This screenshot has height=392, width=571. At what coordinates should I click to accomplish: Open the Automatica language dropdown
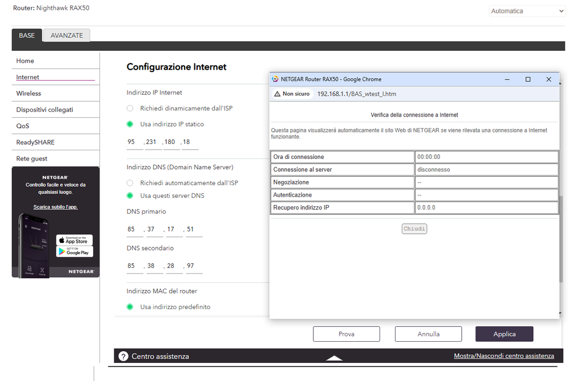pyautogui.click(x=527, y=11)
